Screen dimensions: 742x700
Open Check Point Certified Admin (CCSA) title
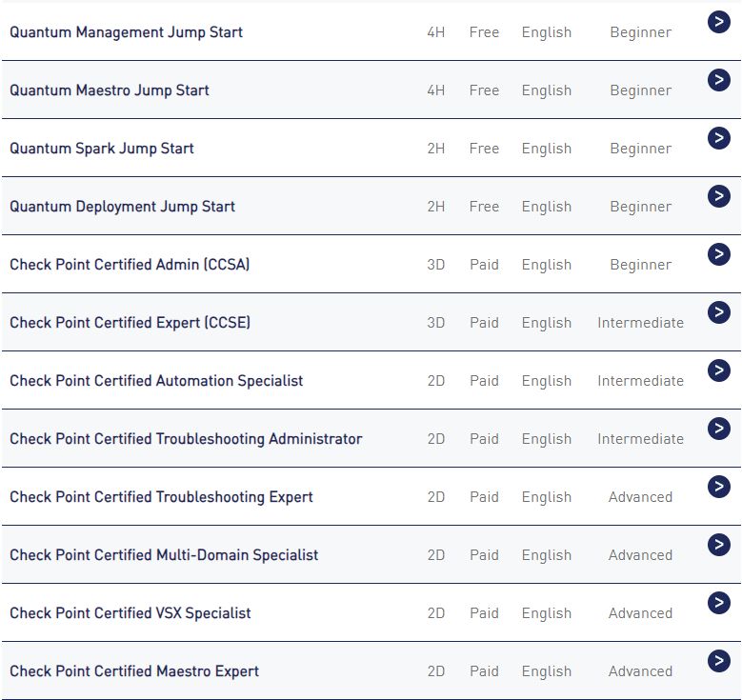(x=130, y=265)
